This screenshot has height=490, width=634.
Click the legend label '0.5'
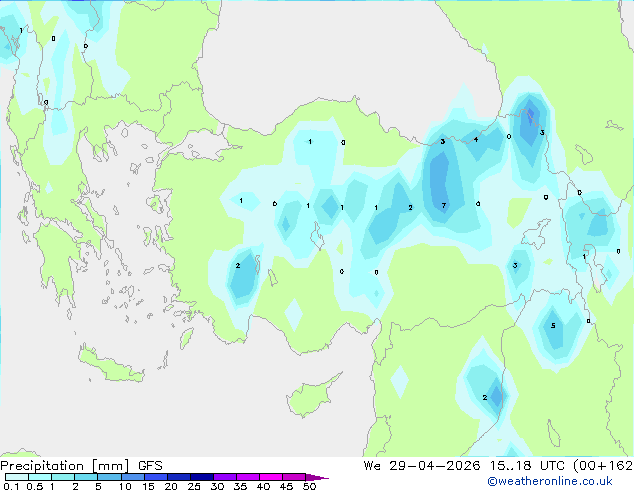click(x=35, y=486)
